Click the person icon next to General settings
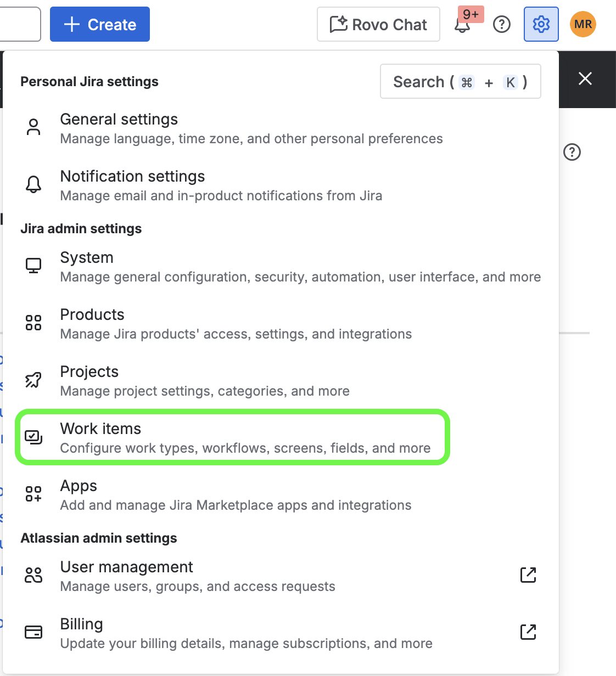This screenshot has height=676, width=616. (x=33, y=127)
